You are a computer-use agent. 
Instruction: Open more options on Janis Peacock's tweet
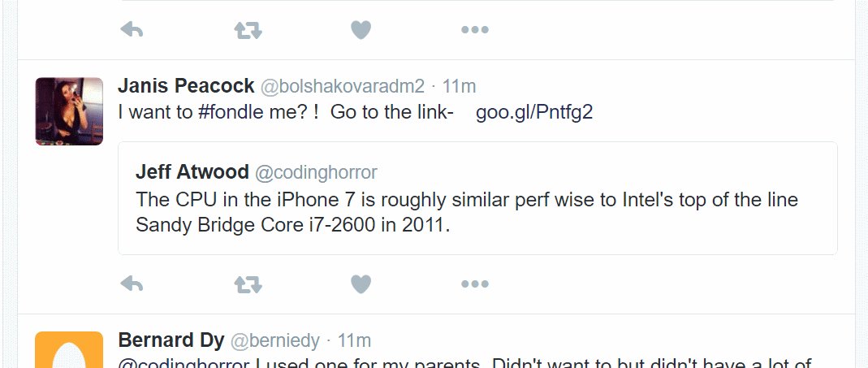pos(474,284)
